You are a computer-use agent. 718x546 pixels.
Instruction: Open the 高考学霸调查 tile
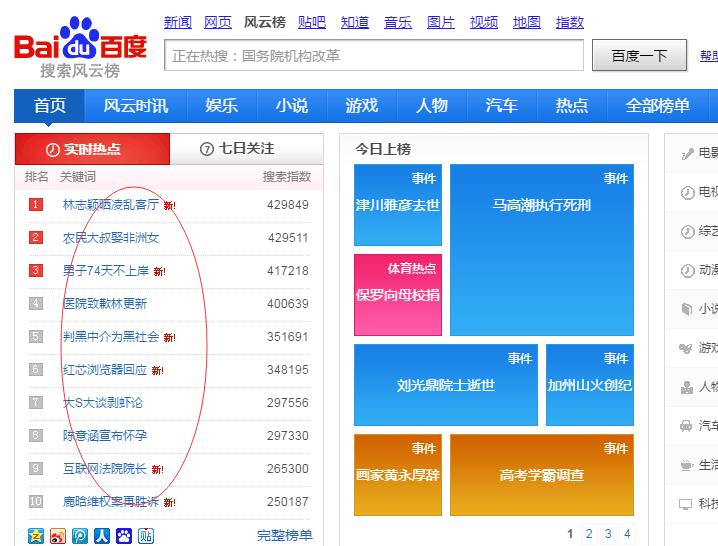pyautogui.click(x=542, y=475)
